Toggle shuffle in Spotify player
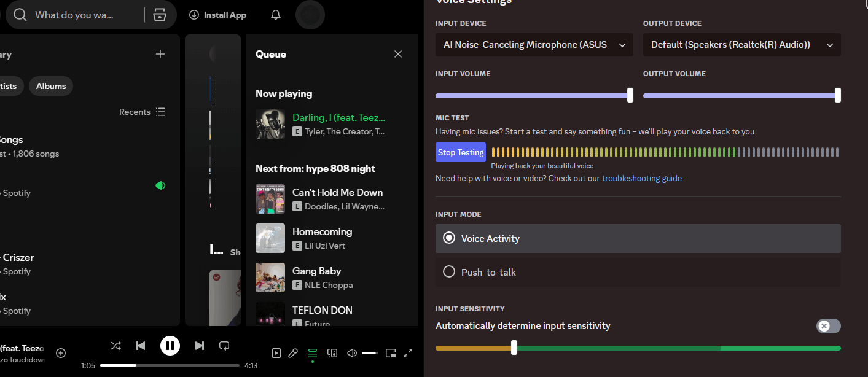The image size is (868, 377). pos(115,346)
